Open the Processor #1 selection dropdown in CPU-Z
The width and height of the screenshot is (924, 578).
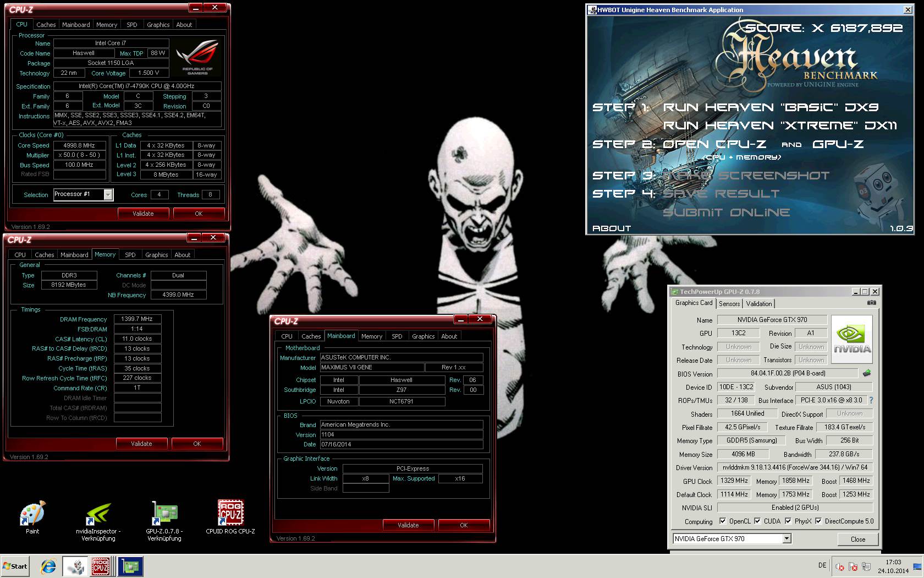tap(108, 194)
